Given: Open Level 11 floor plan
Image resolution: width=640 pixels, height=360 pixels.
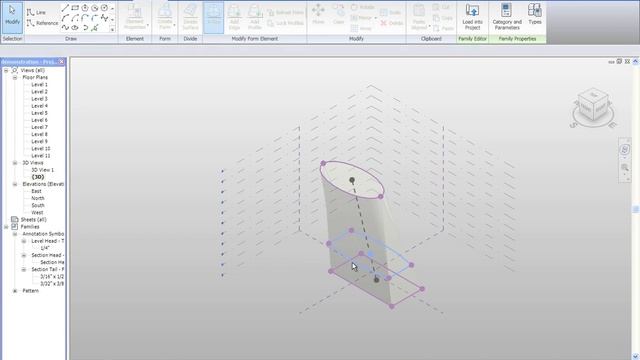Looking at the screenshot, I should (41, 156).
